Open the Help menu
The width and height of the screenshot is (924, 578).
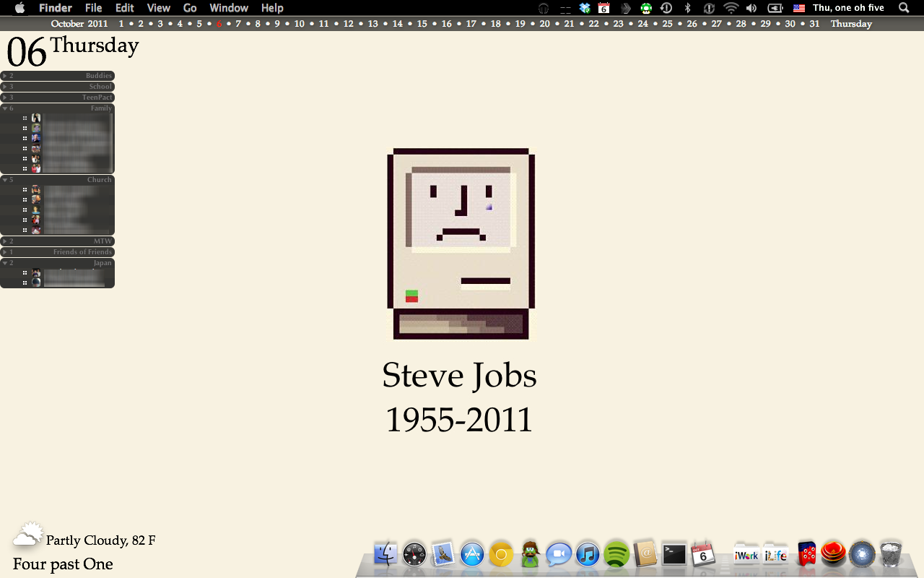(x=272, y=8)
